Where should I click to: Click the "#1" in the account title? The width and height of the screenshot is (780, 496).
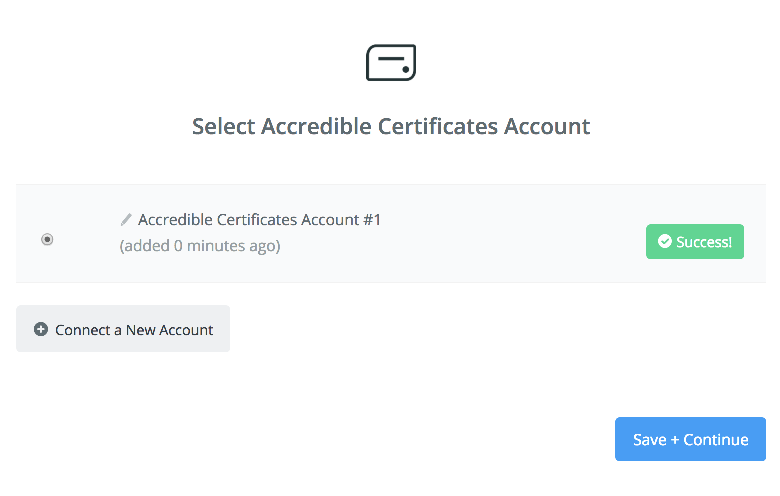point(372,219)
